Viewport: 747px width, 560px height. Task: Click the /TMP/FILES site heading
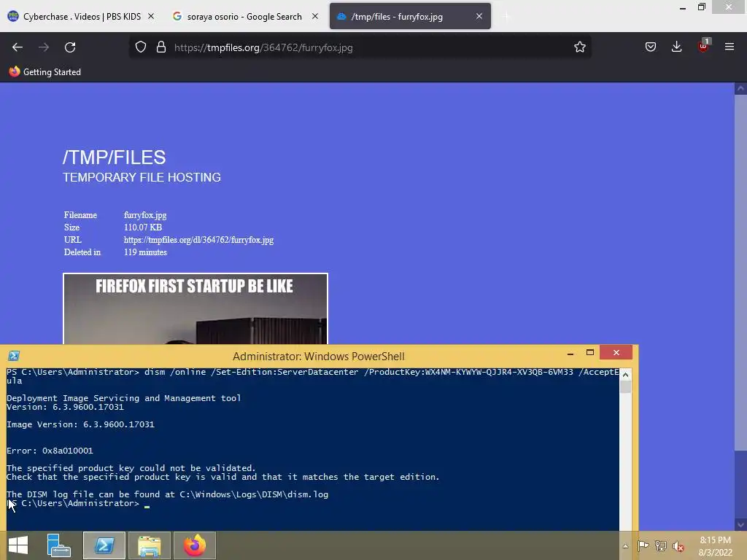[x=115, y=157]
